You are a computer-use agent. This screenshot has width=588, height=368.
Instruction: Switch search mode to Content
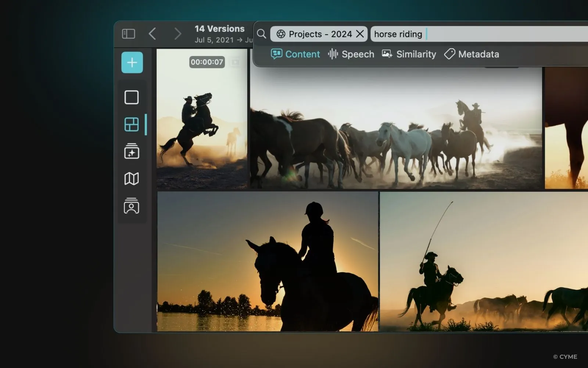(x=295, y=54)
